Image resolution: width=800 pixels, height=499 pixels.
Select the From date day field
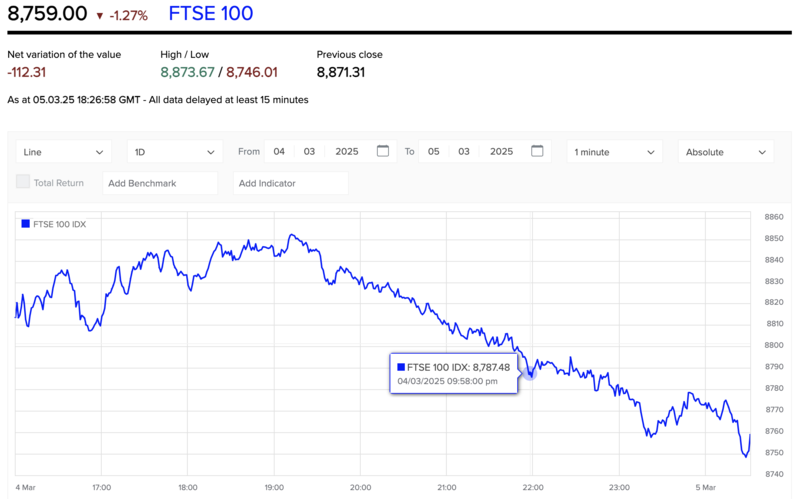[x=280, y=152]
